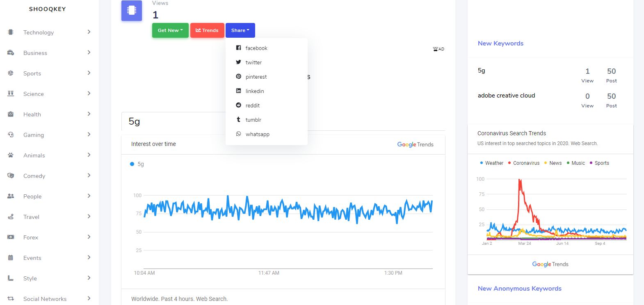Open the Get New dropdown
Viewport: 644px width, 305px height.
170,30
